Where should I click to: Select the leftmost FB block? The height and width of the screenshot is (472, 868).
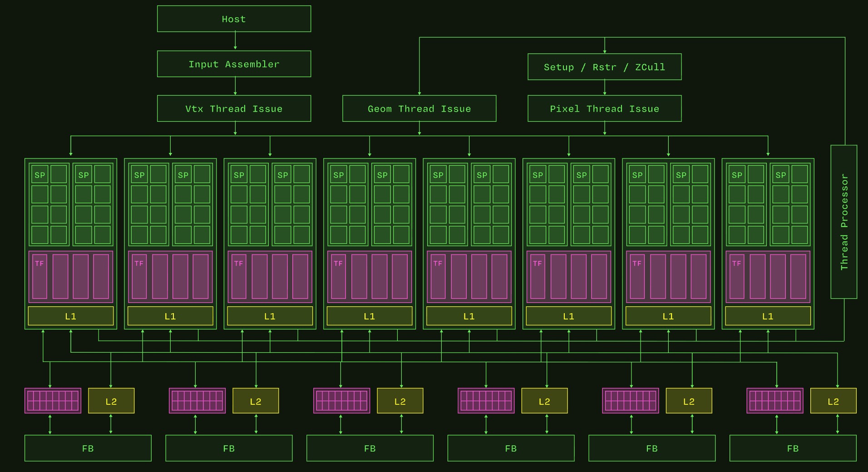(88, 448)
